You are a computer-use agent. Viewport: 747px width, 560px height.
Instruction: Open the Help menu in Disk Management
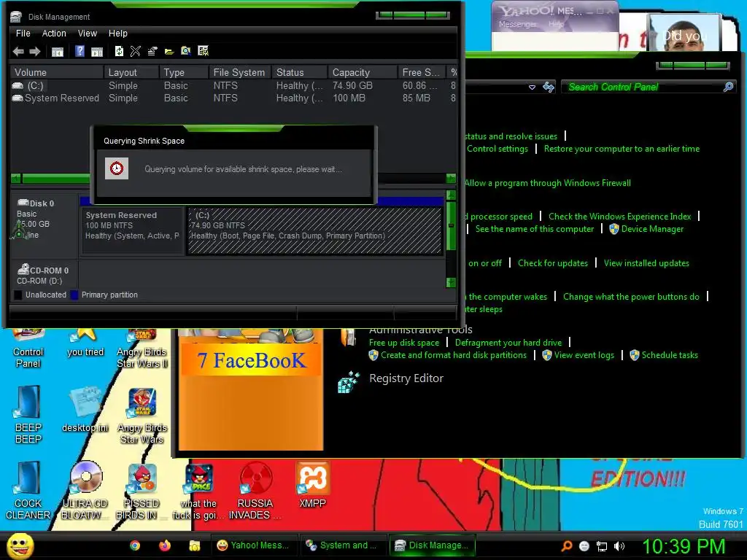click(117, 34)
